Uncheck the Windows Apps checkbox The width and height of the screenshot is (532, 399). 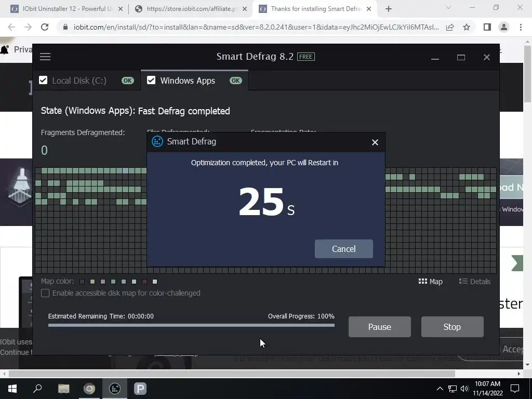coord(151,81)
